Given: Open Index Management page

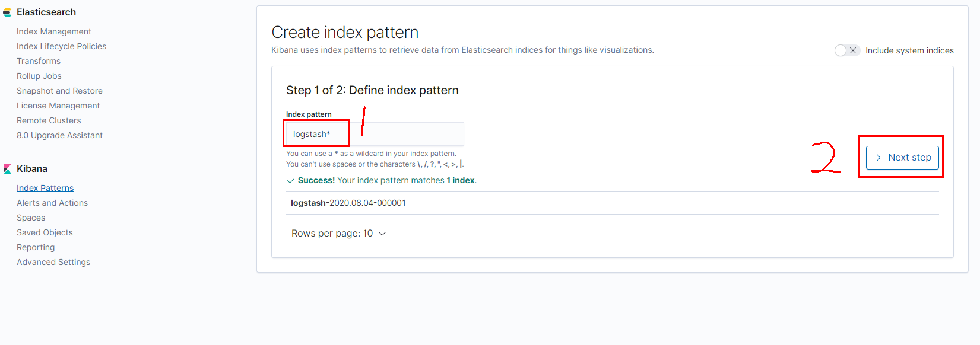Looking at the screenshot, I should (x=54, y=31).
